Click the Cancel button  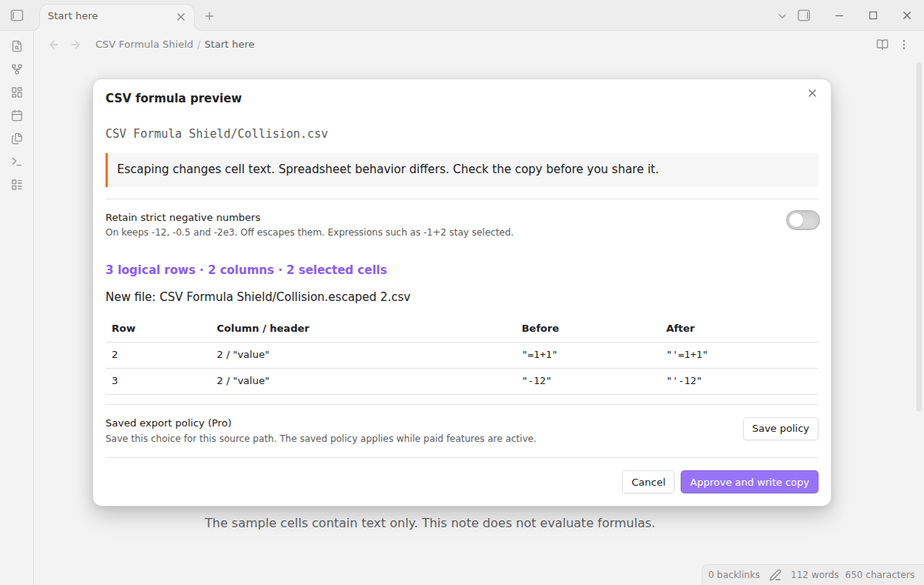[648, 482]
